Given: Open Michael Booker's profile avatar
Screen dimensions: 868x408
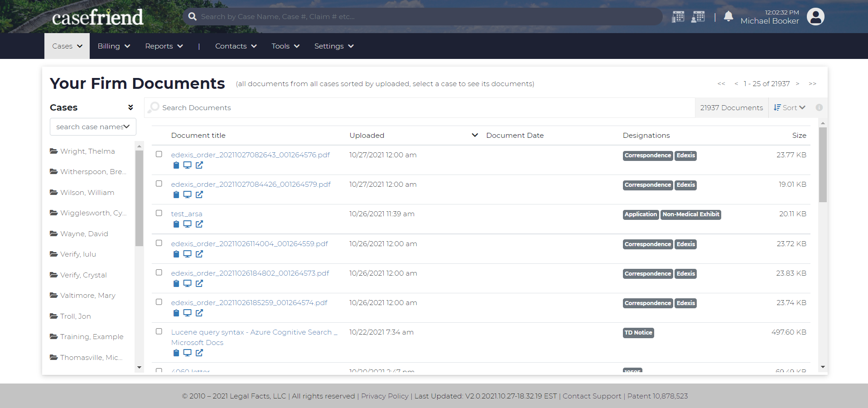Looking at the screenshot, I should (815, 17).
